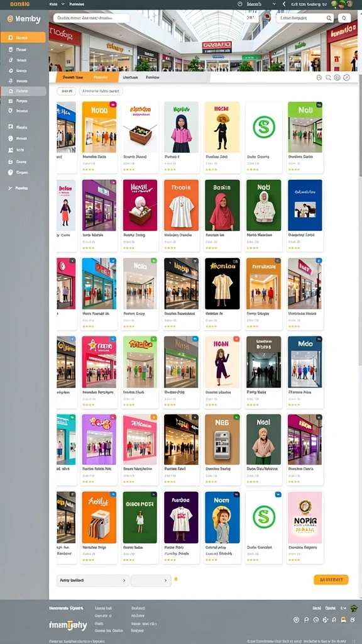This screenshot has height=644, width=362.
Task: Select the longer filter chip under the tabs
Action: (101, 91)
